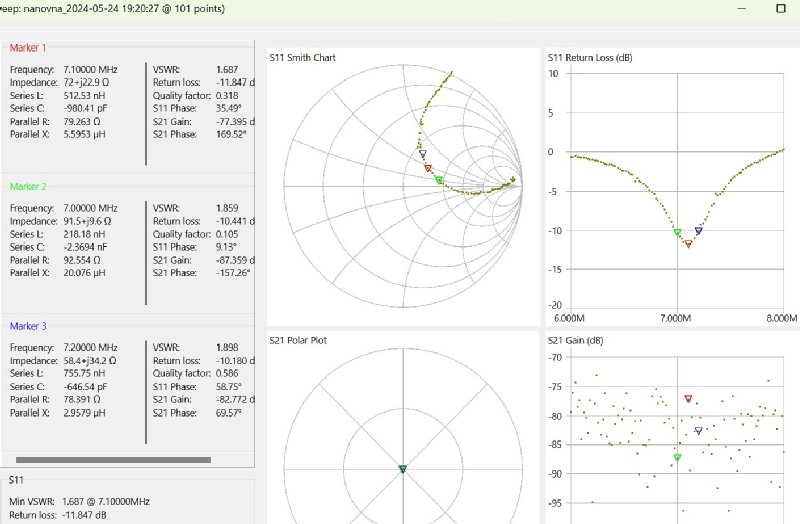The image size is (800, 524).
Task: Click the Quality factor value 0.318
Action: 227,95
